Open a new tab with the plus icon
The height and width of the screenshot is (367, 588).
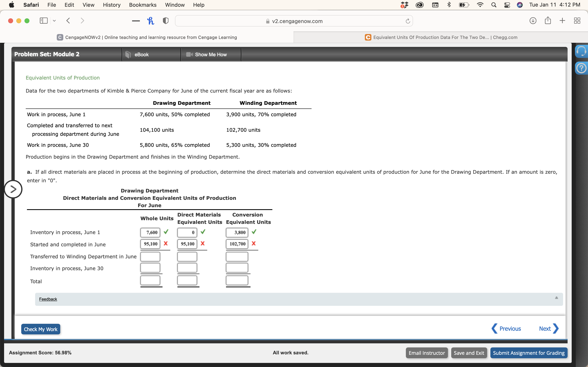[562, 21]
